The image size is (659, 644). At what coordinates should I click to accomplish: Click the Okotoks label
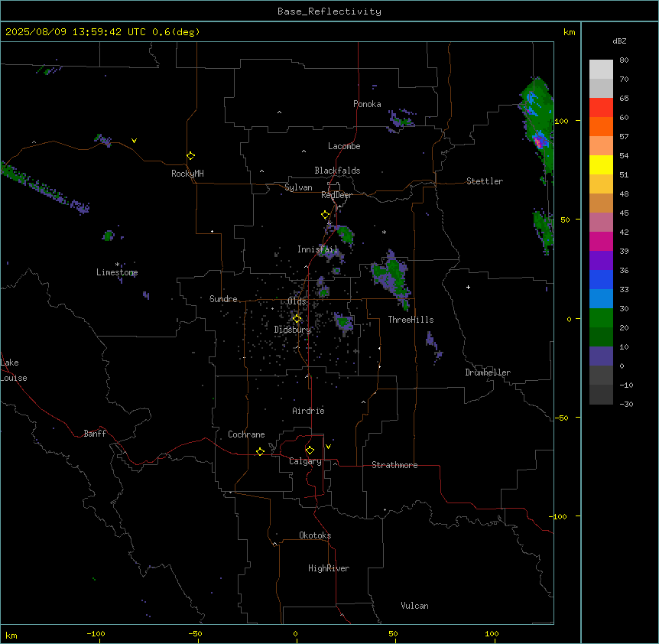point(315,535)
